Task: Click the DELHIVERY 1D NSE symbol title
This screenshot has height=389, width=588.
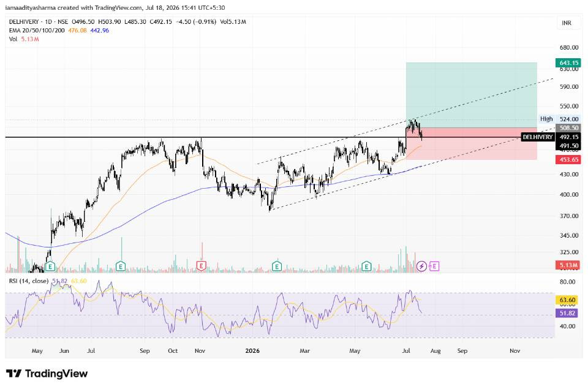Action: [39, 22]
